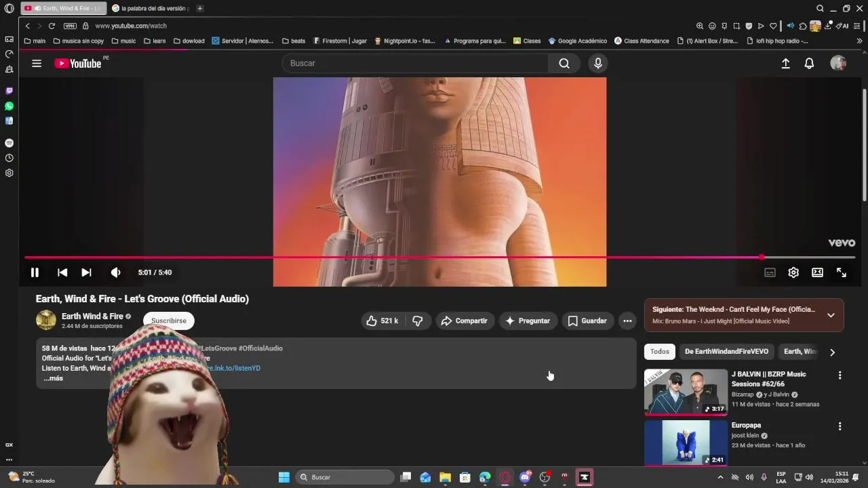This screenshot has width=868, height=488.
Task: Open Twitch in Opera sidebar
Action: tap(9, 91)
